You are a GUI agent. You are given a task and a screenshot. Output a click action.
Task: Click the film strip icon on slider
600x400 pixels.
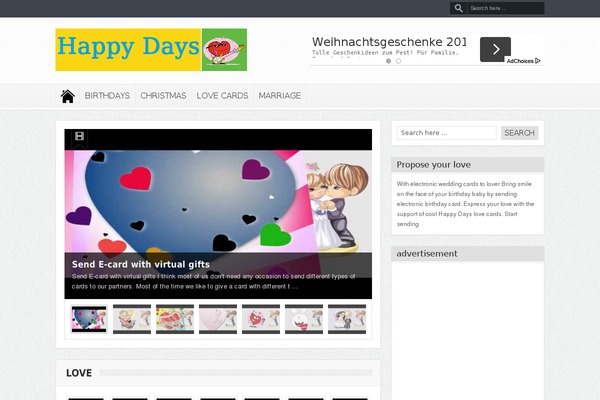tap(80, 136)
